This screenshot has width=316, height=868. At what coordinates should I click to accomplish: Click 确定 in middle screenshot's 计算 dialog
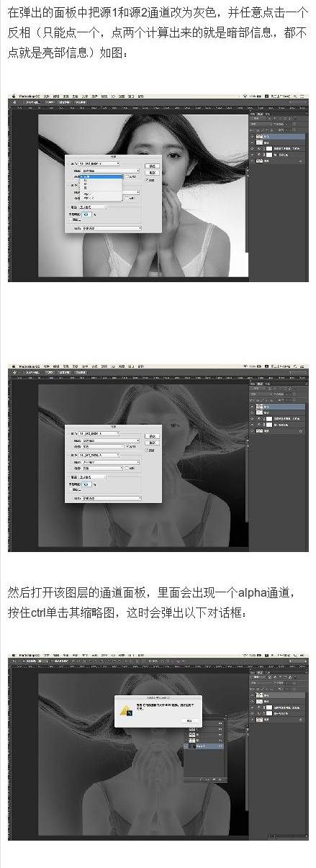[152, 436]
